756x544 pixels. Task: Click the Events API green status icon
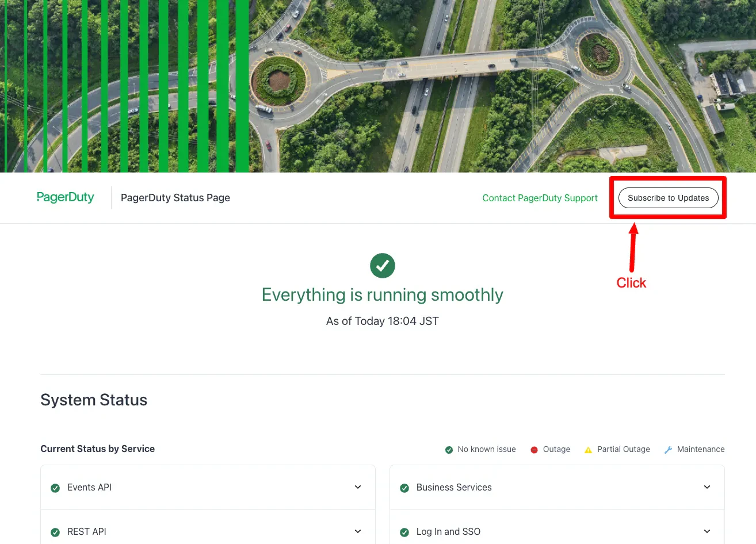point(55,488)
